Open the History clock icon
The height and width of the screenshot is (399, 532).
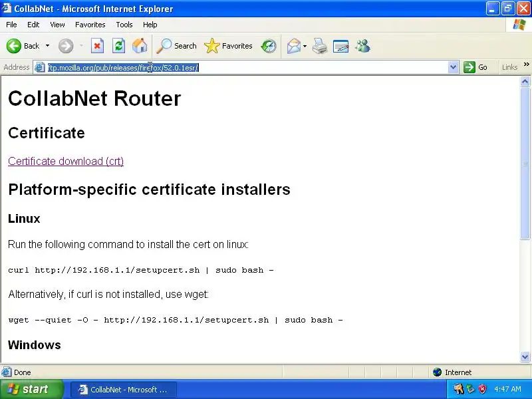point(269,46)
